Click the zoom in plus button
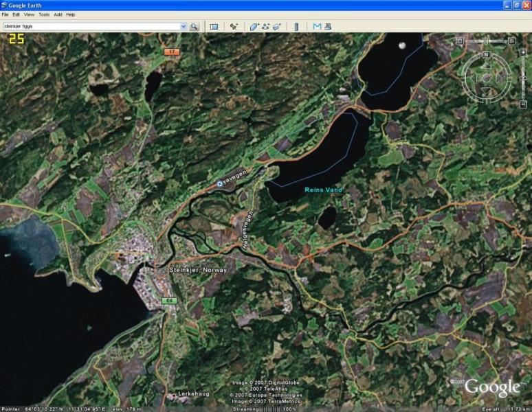This screenshot has height=412, width=532. coord(523,52)
